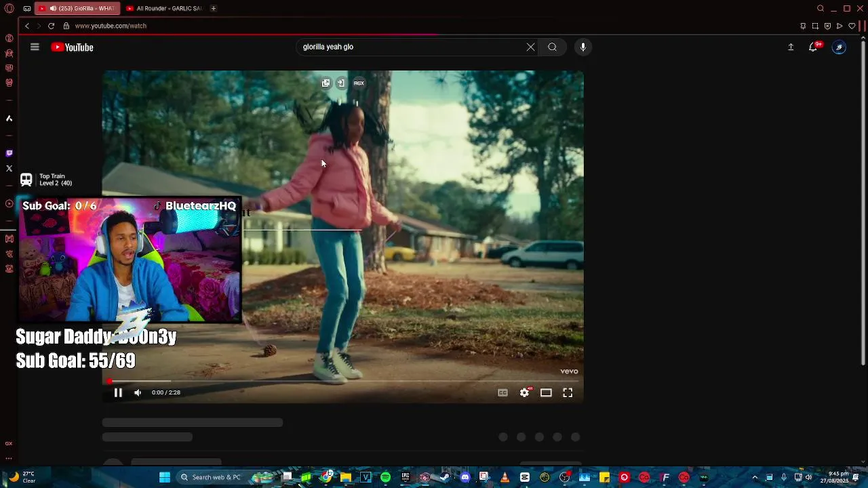Open Twitch in Opera sidebar
The image size is (868, 488).
click(9, 153)
